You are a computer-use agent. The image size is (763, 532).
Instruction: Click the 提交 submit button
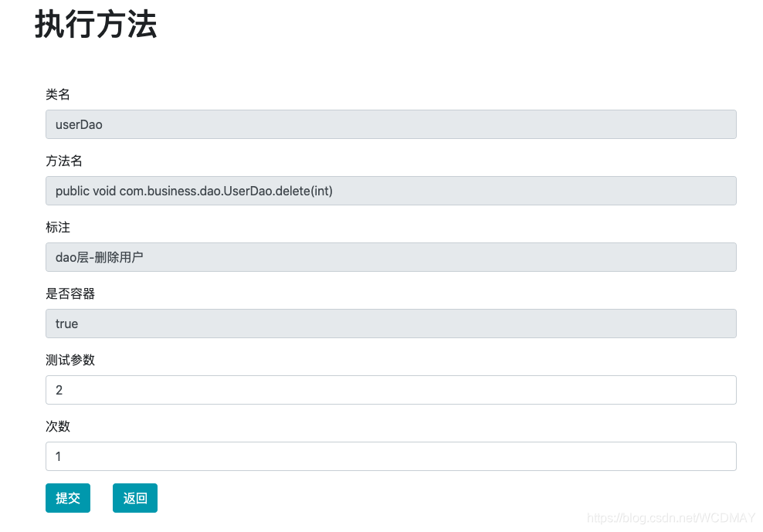tap(68, 498)
